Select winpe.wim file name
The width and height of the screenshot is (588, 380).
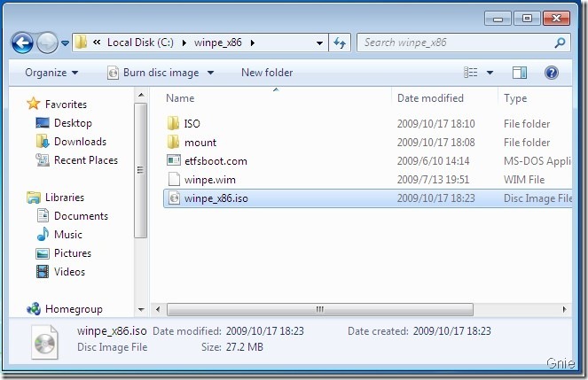[x=210, y=180]
